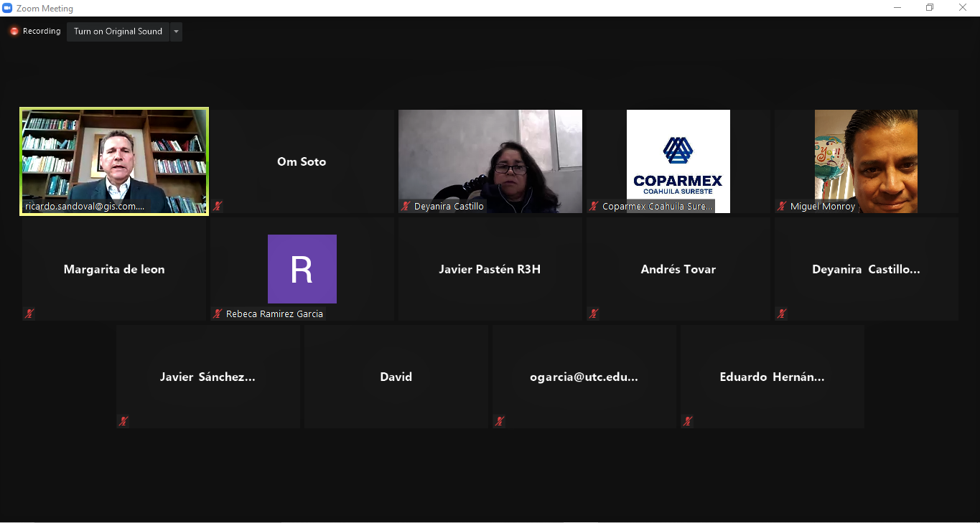This screenshot has width=980, height=523.
Task: Click the Coparmex Coahuila Sureste logo tile
Action: (678, 158)
